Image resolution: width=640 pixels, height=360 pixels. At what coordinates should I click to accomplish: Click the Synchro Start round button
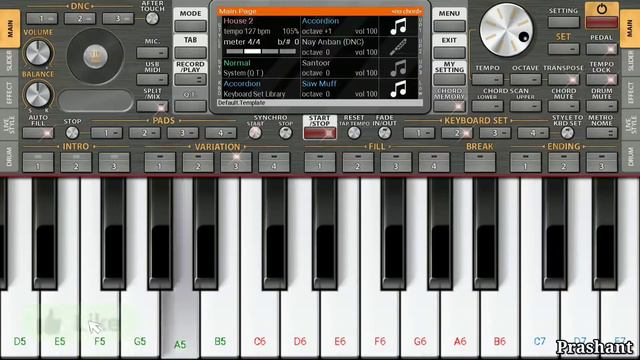point(255,133)
